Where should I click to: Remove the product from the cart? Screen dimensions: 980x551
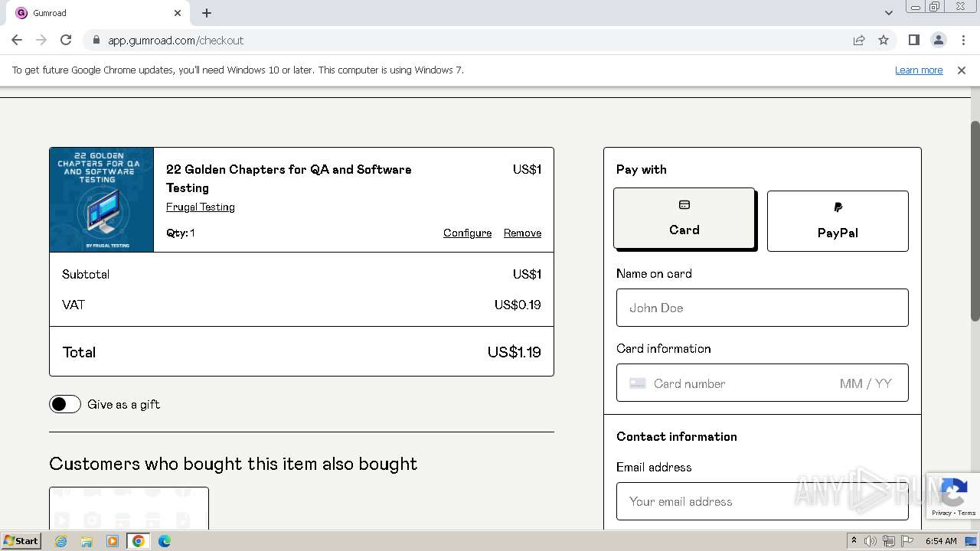pyautogui.click(x=522, y=233)
